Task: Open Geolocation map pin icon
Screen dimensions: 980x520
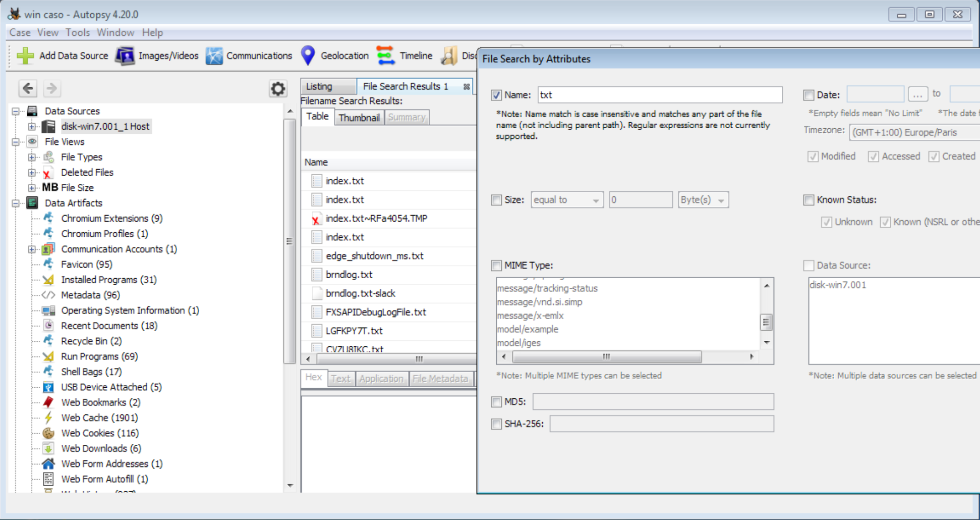Action: (x=308, y=56)
